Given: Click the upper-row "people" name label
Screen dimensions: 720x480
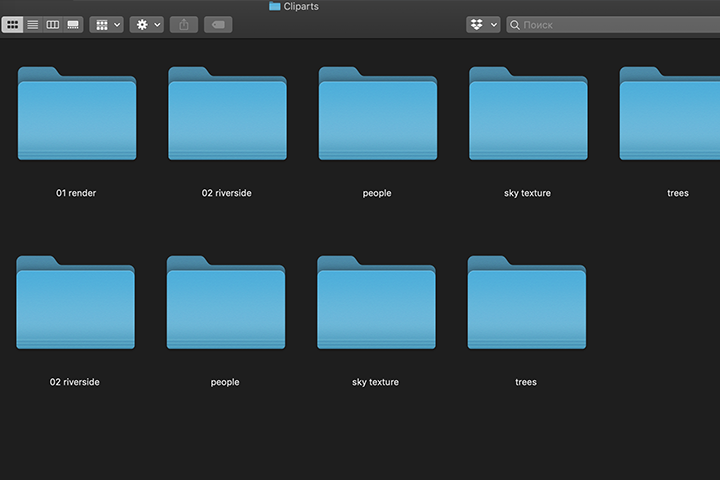Looking at the screenshot, I should point(377,193).
